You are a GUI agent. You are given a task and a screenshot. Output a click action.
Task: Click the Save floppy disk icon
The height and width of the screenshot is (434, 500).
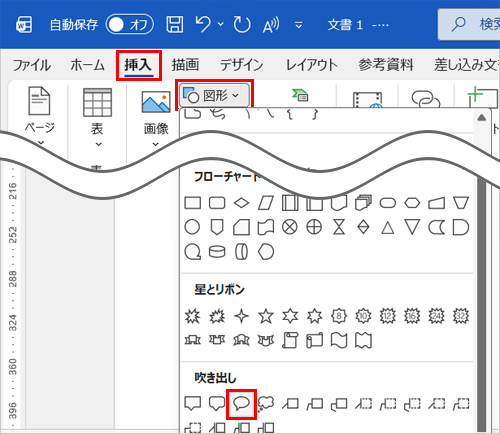click(x=175, y=25)
